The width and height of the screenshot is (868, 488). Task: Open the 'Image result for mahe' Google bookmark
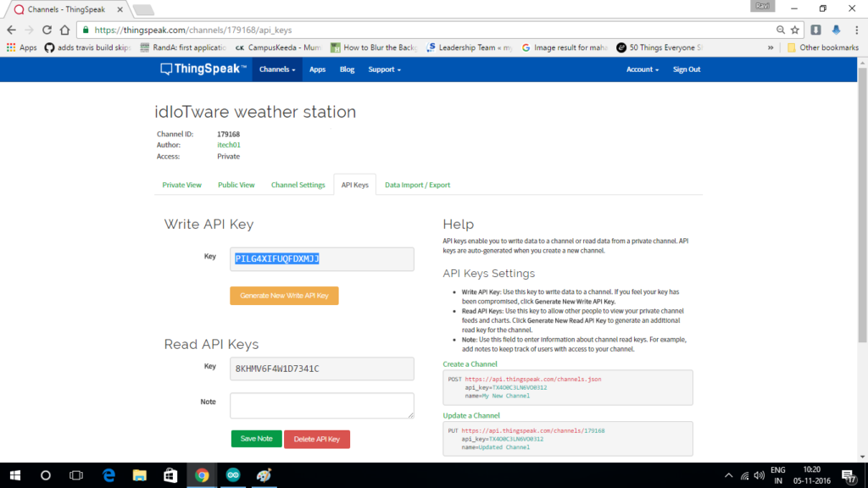pos(565,47)
